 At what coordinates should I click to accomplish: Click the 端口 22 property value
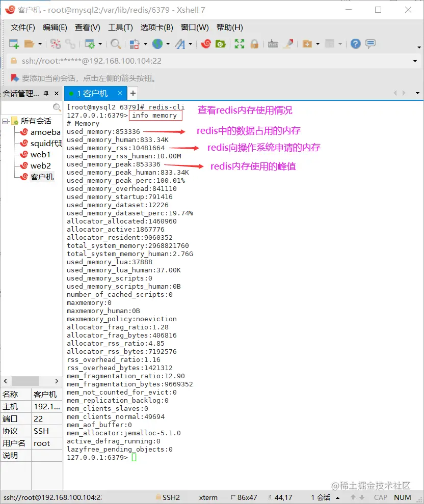(x=47, y=419)
